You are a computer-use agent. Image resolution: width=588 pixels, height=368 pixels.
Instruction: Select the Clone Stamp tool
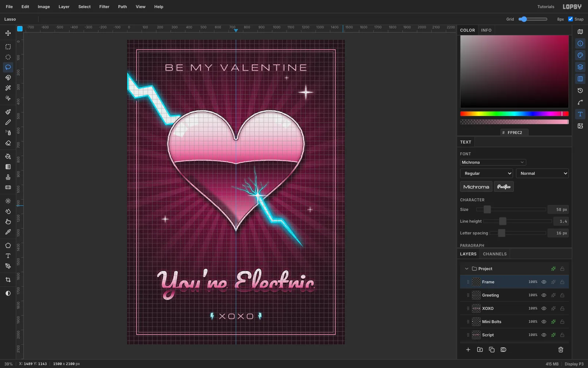coord(8,177)
